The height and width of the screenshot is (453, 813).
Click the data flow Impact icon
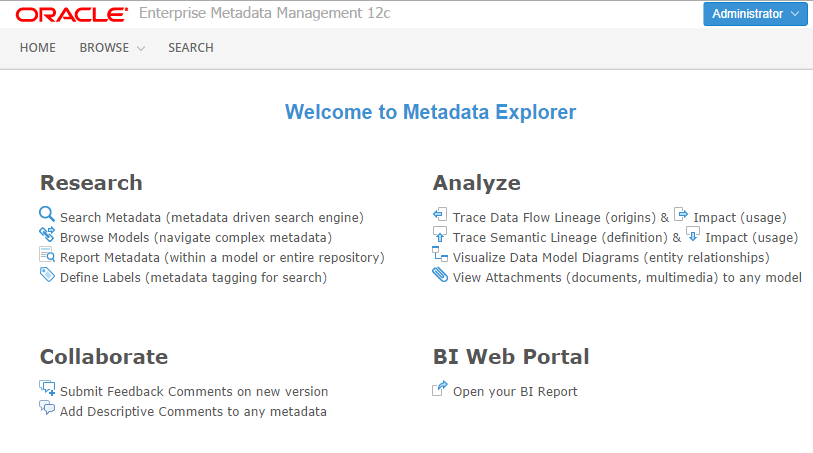681,214
